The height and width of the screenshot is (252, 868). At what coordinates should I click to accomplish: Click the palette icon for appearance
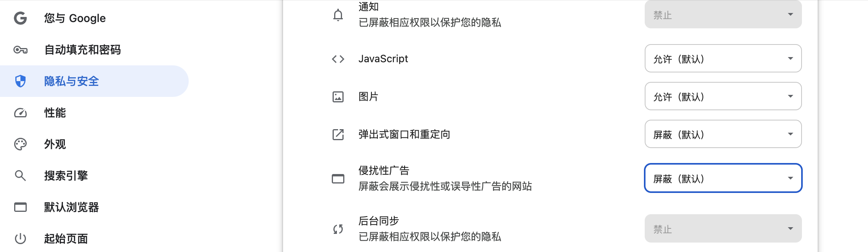click(x=20, y=144)
